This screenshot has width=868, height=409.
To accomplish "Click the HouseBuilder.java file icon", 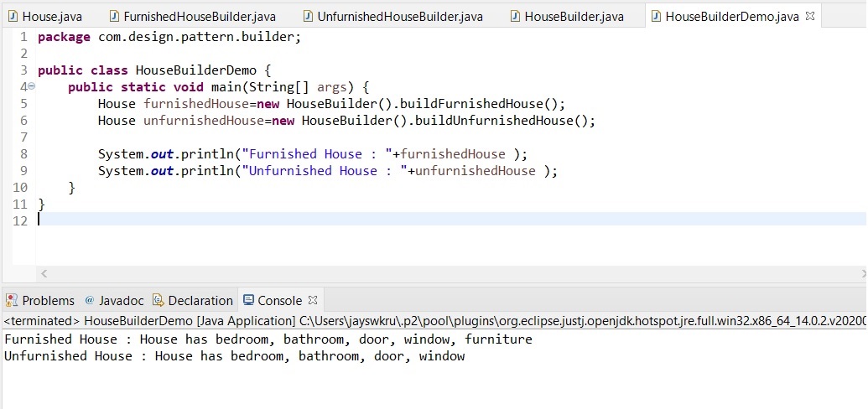I will click(x=516, y=16).
